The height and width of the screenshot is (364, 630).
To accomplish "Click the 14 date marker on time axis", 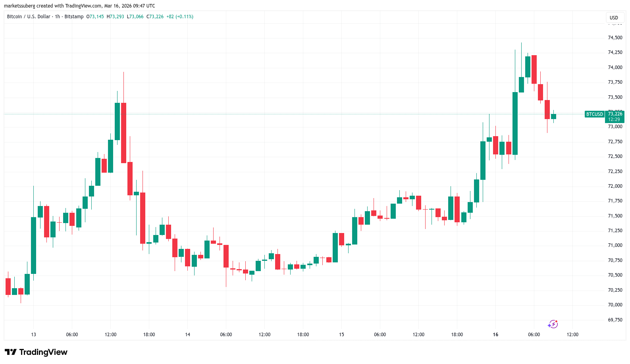I will (x=187, y=335).
